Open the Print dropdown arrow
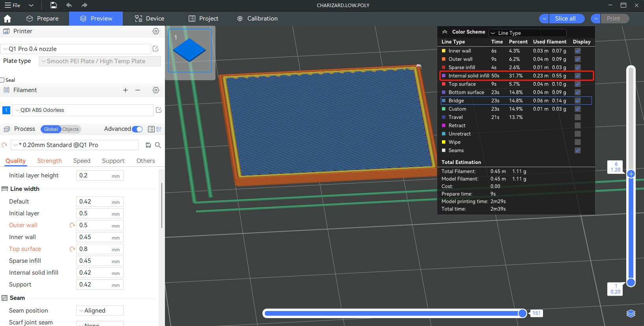Image resolution: width=644 pixels, height=326 pixels. (x=596, y=19)
